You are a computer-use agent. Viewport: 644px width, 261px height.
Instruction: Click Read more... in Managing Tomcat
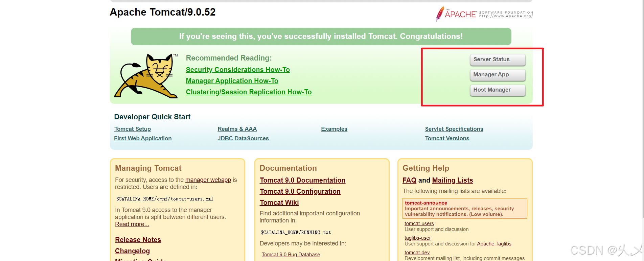click(x=132, y=224)
